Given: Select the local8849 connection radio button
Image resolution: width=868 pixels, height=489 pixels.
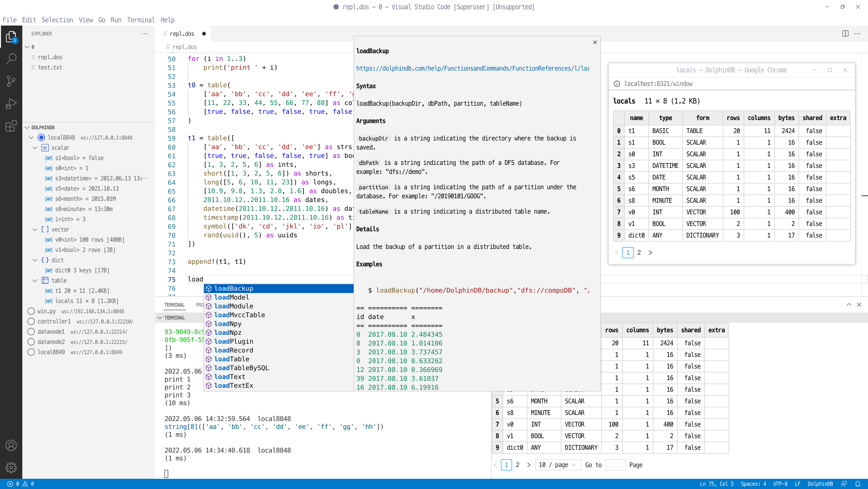Looking at the screenshot, I should [x=31, y=352].
